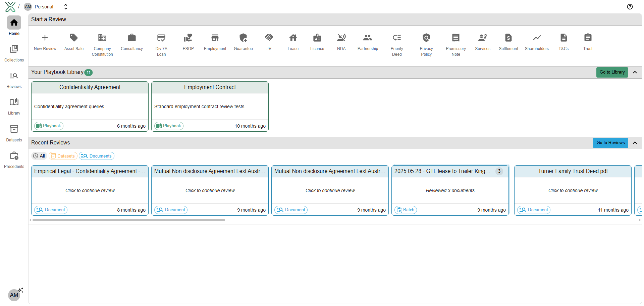Screen dimensions: 644x306
Task: Filter recent reviews by Datasets
Action: 63,156
